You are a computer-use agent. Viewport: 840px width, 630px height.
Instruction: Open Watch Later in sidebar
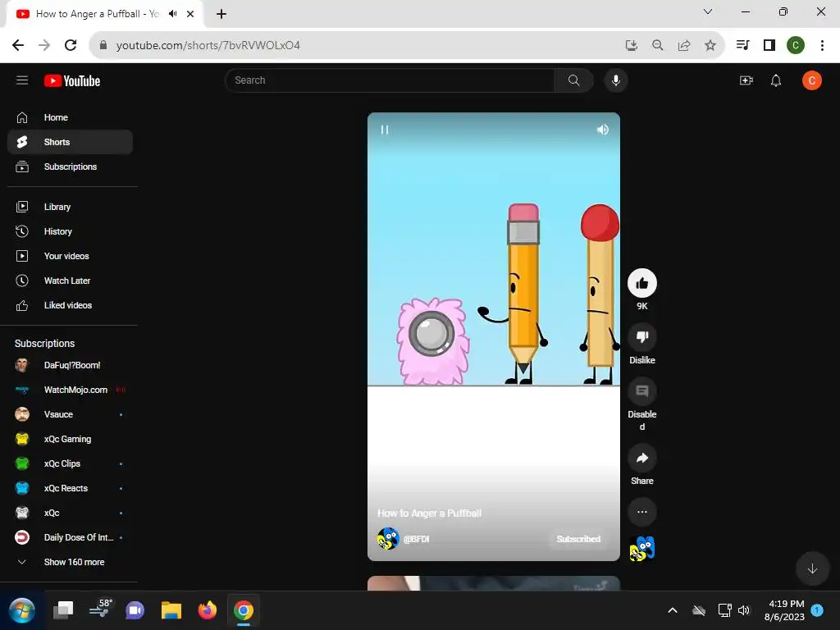coord(71,281)
